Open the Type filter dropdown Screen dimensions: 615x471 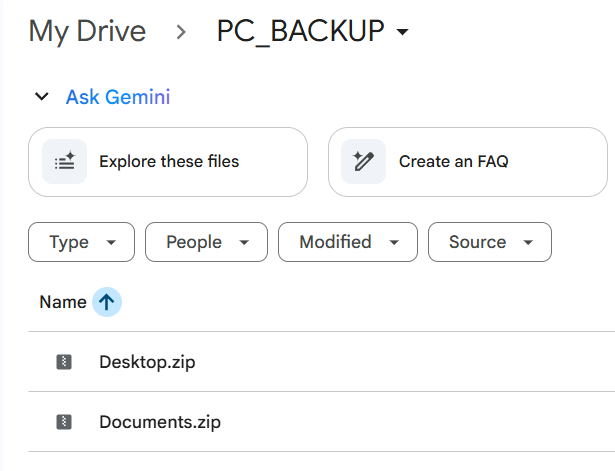pyautogui.click(x=82, y=242)
